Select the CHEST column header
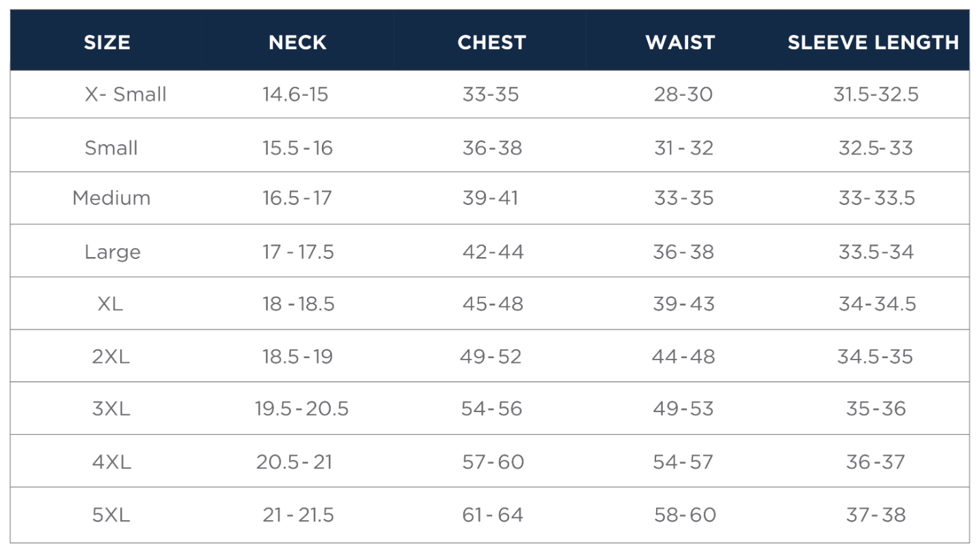The image size is (980, 555). coord(491,42)
